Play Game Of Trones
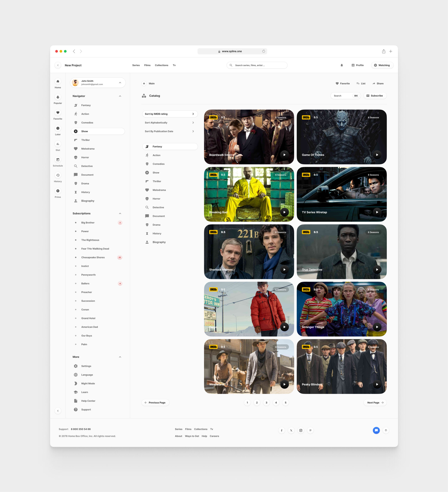Viewport: 448px width, 492px height. 377,155
